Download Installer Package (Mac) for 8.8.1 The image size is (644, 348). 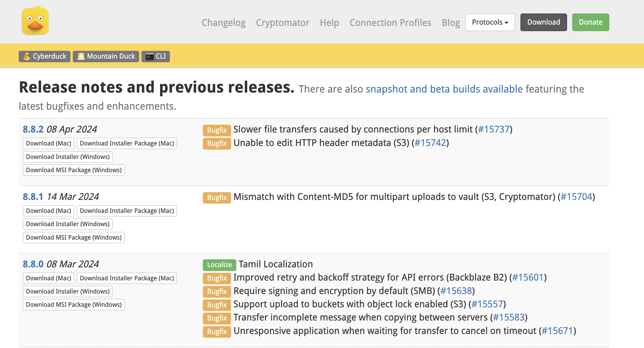tap(127, 211)
